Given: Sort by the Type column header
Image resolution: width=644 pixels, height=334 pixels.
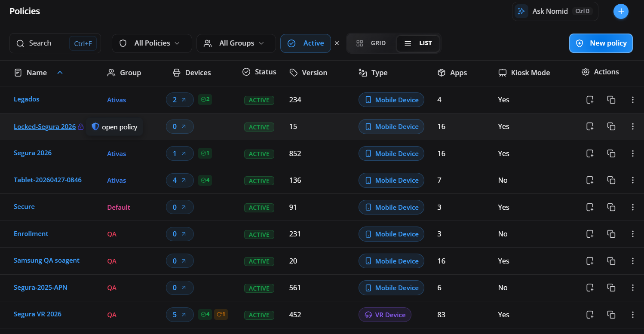Looking at the screenshot, I should (373, 73).
